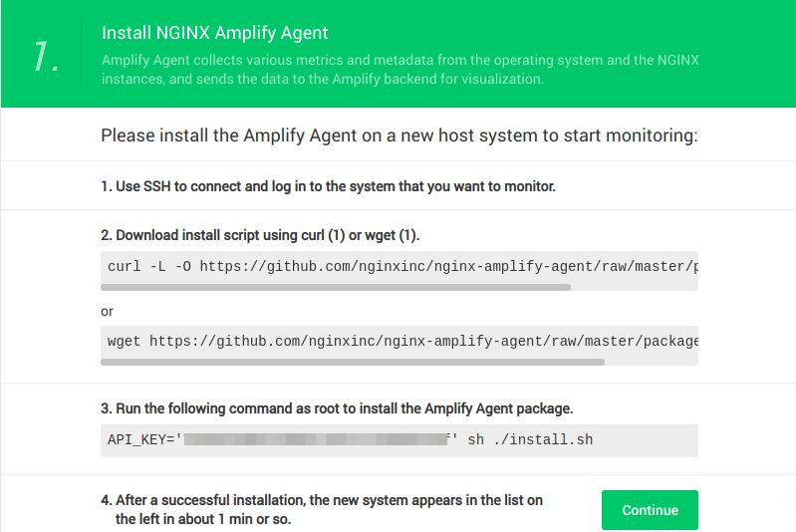
Task: Click the 'API_KEY=' variable name
Action: pyautogui.click(x=141, y=439)
